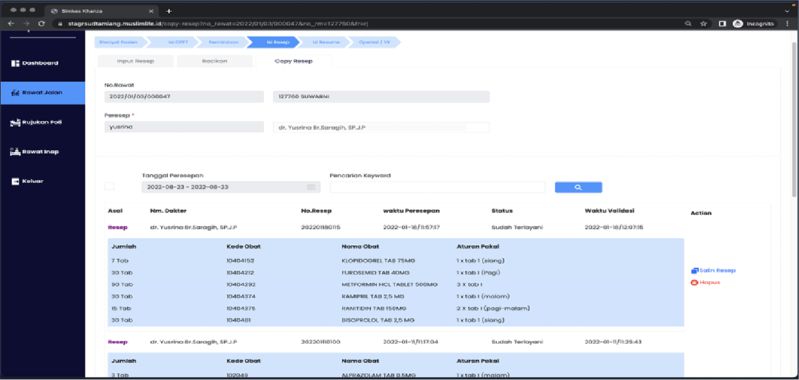Click the Incognito profile icon
Viewport: 799px width, 380px height.
[738, 23]
